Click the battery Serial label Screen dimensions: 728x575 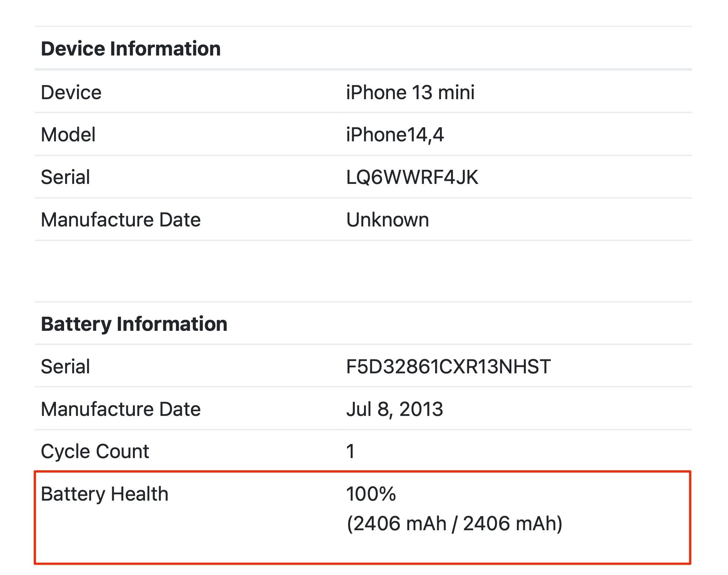pyautogui.click(x=66, y=367)
